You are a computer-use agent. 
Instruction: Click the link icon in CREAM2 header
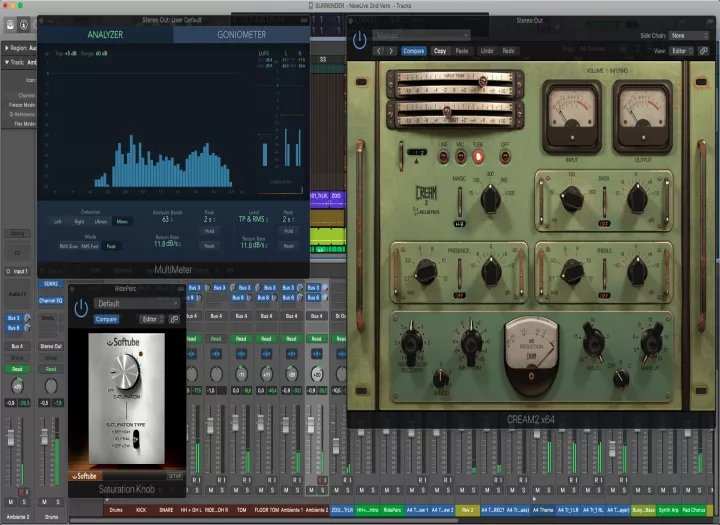(702, 50)
